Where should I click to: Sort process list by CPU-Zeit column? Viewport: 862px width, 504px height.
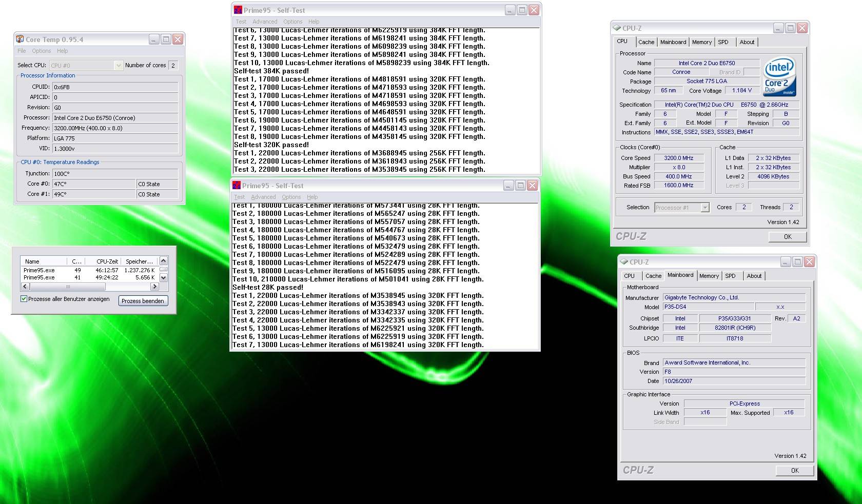tap(103, 261)
